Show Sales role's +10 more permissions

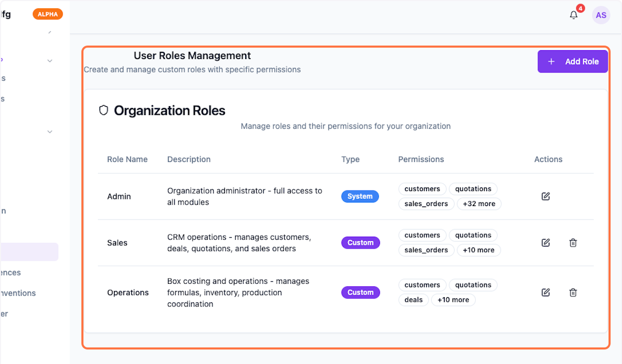click(x=478, y=250)
